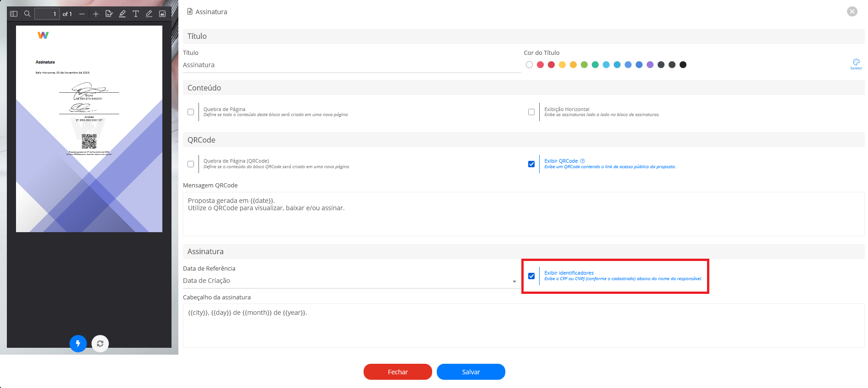868x388 pixels.
Task: Enable the Quebra de Página checkbox
Action: point(191,112)
